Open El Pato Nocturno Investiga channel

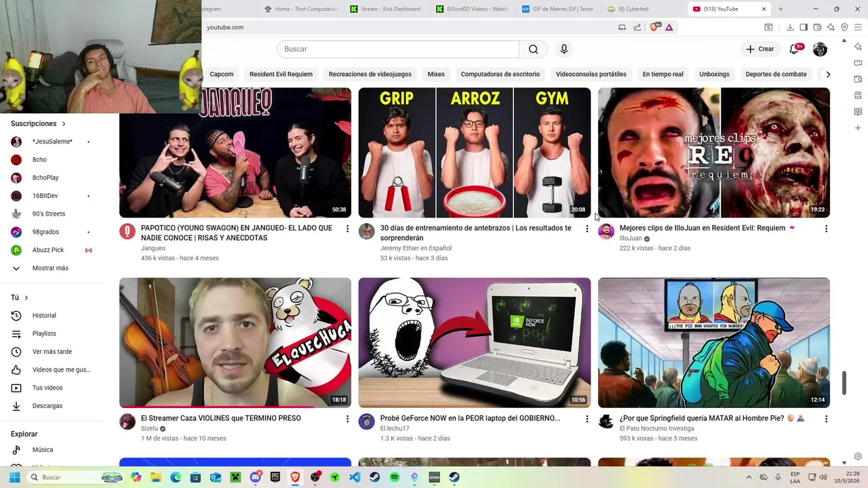point(656,428)
